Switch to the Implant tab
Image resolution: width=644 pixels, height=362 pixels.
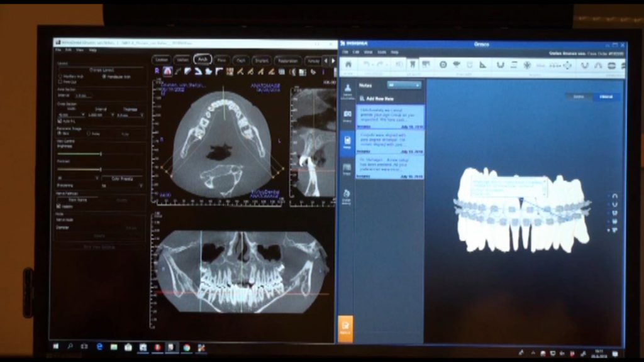(x=260, y=60)
